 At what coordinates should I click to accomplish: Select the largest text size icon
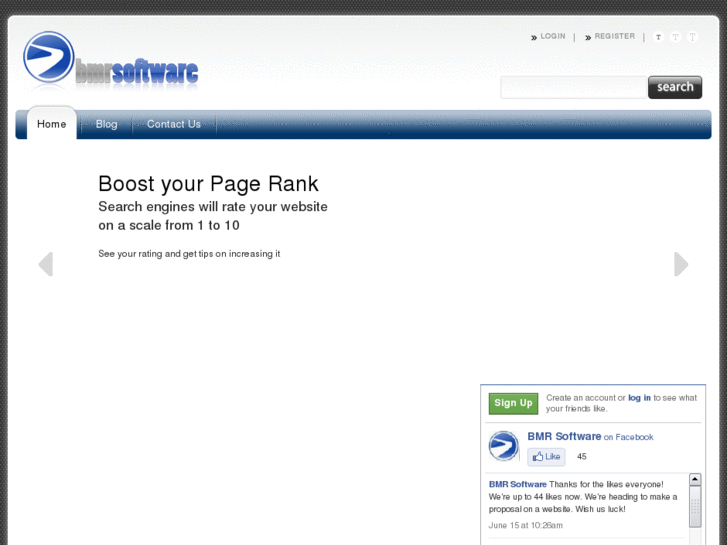(692, 37)
